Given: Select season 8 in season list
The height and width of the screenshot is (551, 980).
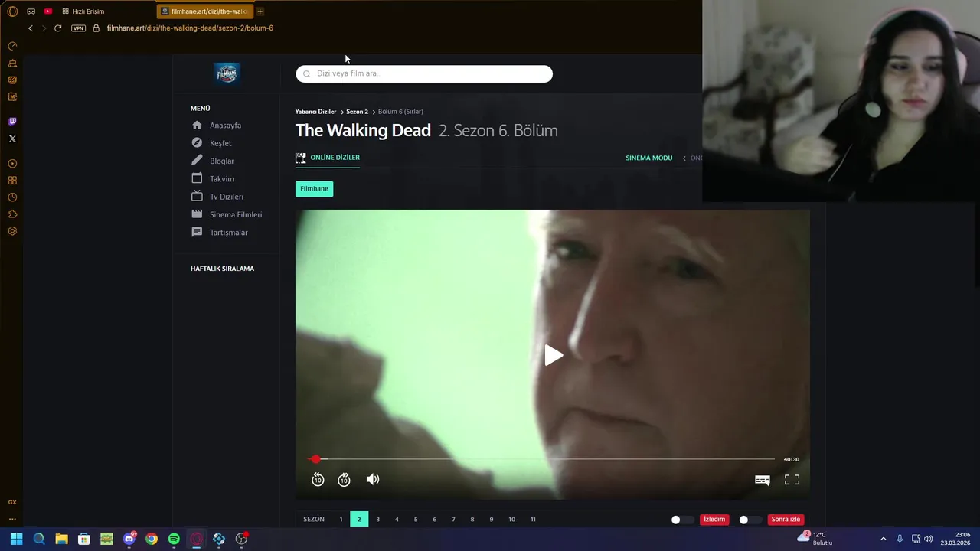Looking at the screenshot, I should (x=472, y=520).
